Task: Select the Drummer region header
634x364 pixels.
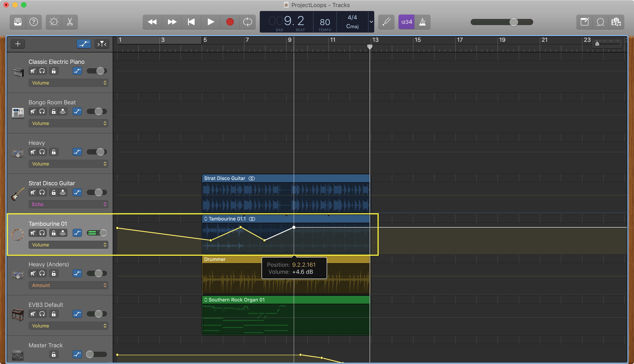Action: pos(286,259)
